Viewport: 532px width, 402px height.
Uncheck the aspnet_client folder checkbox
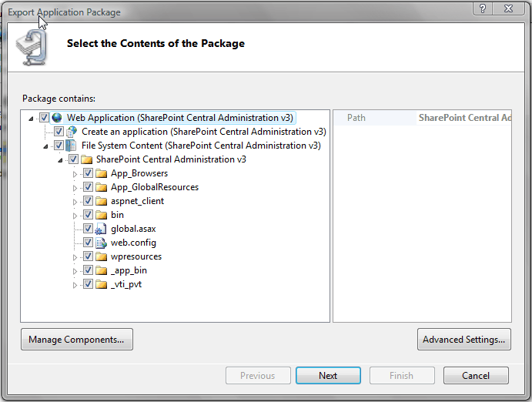(88, 201)
